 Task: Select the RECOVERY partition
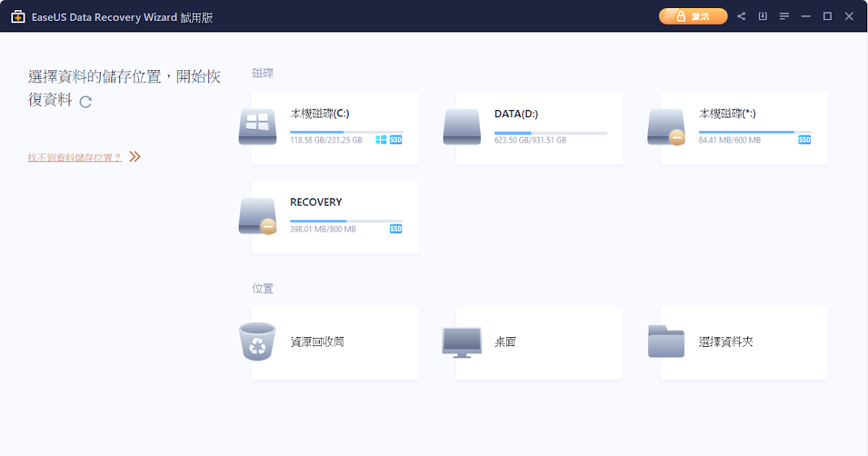335,217
